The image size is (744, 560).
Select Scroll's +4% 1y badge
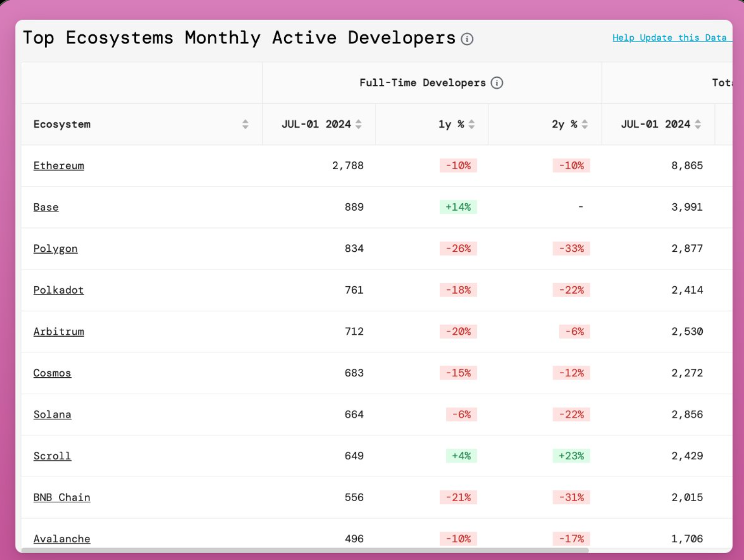[x=461, y=456]
